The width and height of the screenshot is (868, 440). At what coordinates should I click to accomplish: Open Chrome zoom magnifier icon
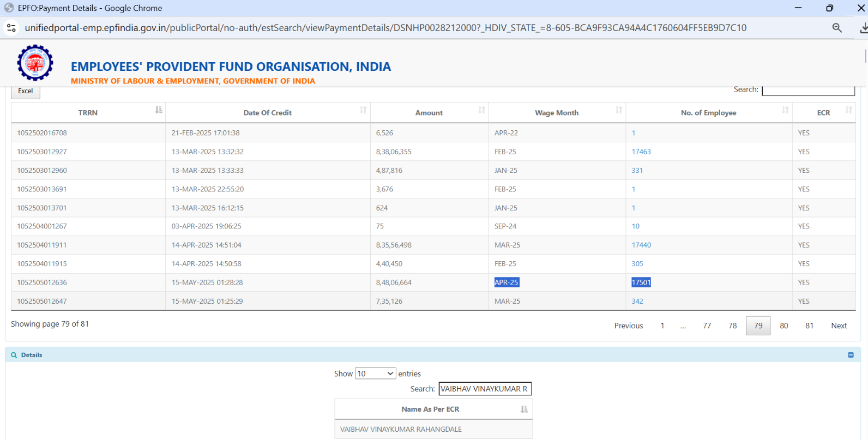(837, 28)
